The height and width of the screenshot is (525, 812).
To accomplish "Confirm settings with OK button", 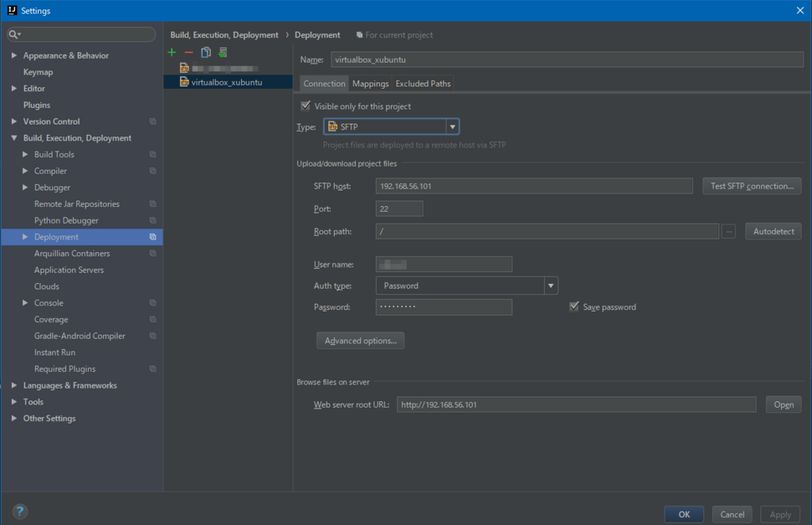I will (684, 514).
